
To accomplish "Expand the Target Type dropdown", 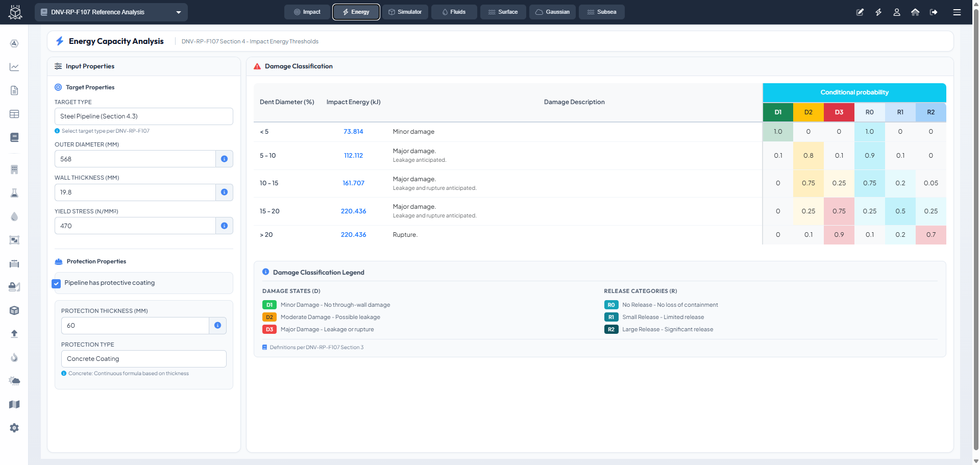I will click(x=143, y=116).
